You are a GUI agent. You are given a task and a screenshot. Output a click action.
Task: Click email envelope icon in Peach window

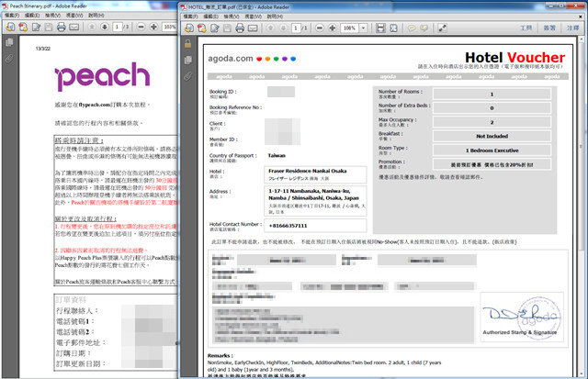[x=74, y=27]
